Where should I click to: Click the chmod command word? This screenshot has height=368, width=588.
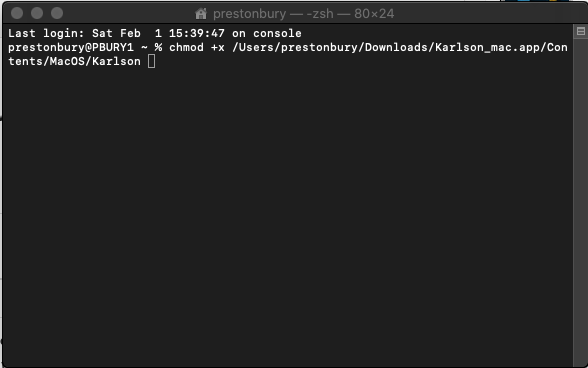[186, 47]
